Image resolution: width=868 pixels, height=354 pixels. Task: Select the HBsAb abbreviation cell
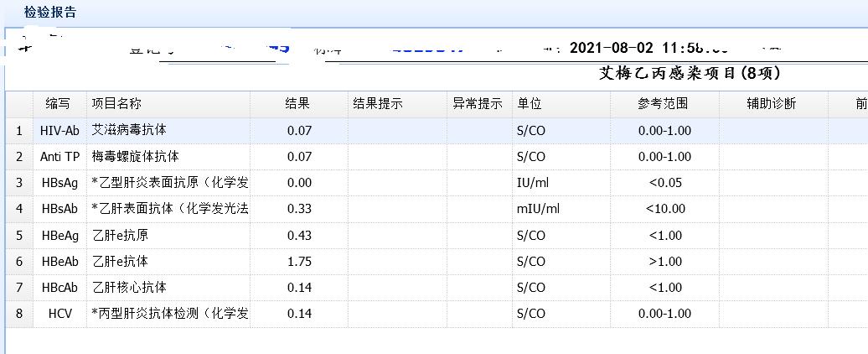tap(59, 209)
